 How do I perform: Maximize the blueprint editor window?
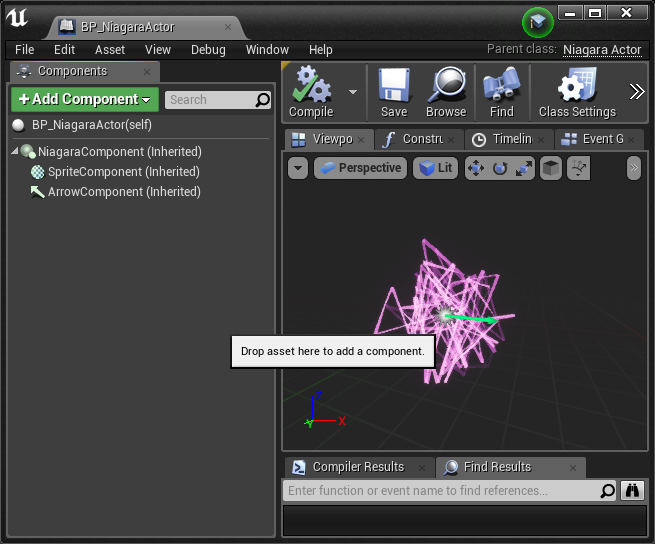click(594, 13)
